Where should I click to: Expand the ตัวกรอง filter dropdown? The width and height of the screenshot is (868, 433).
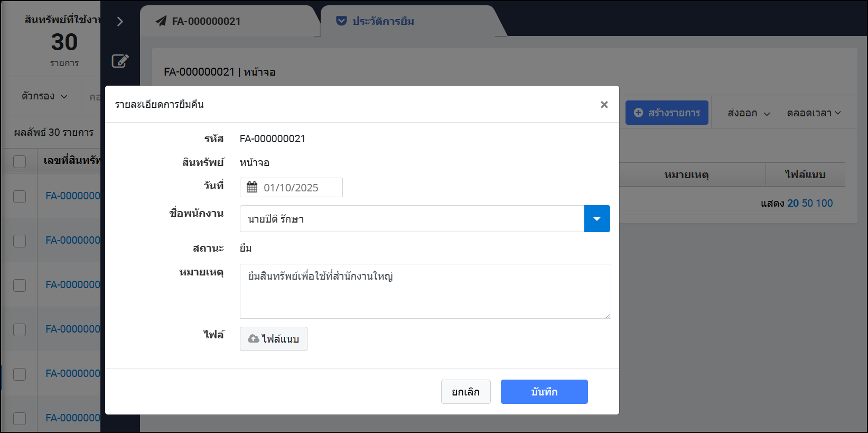[x=44, y=96]
